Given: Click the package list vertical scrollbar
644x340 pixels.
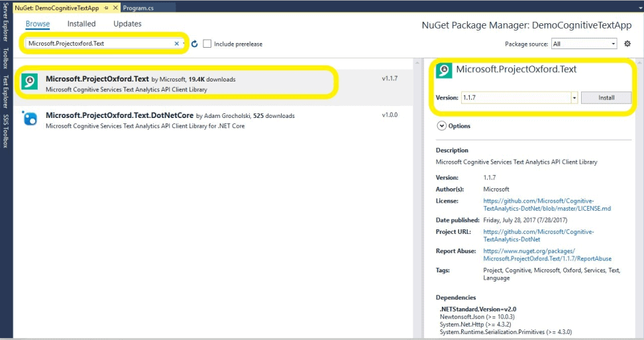Looking at the screenshot, I should point(417,197).
